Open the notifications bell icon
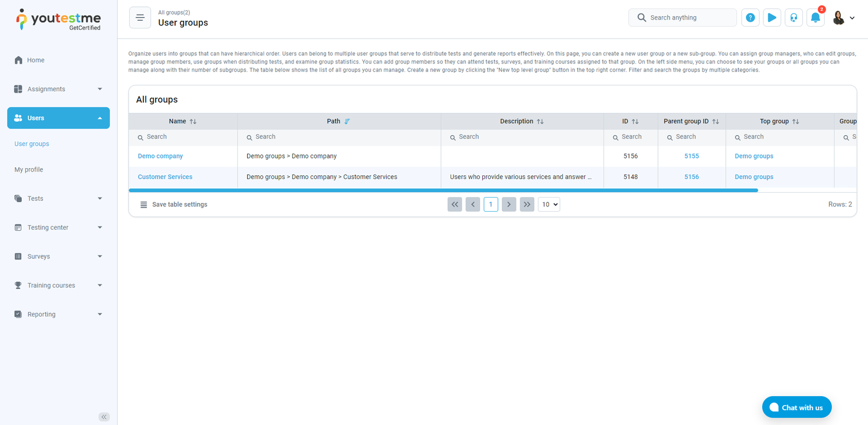 point(815,18)
